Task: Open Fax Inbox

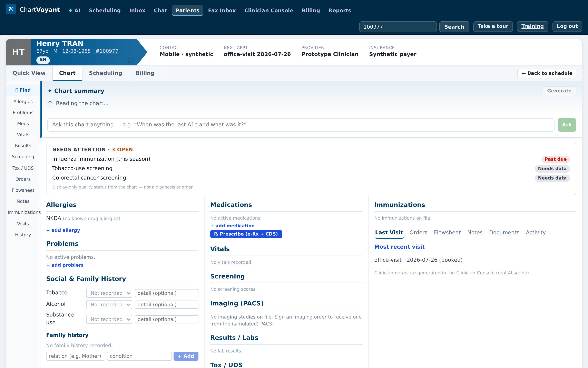Action: click(x=222, y=10)
